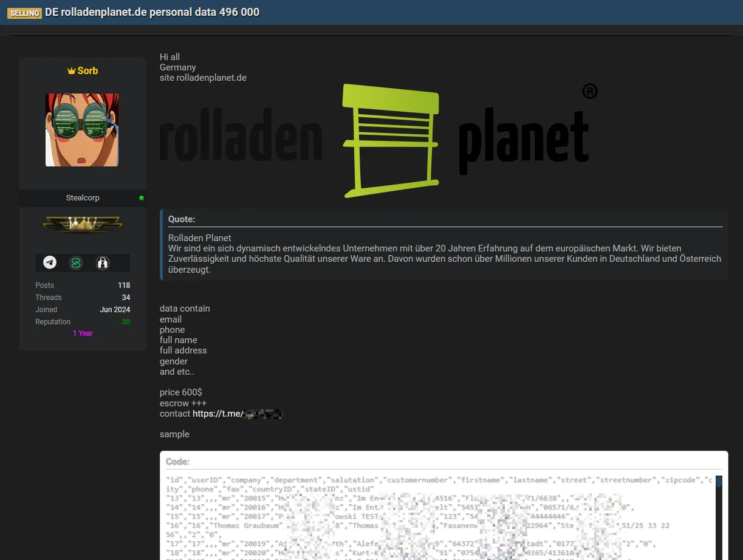The height and width of the screenshot is (560, 743).
Task: Click the Code: block header label
Action: (x=177, y=462)
